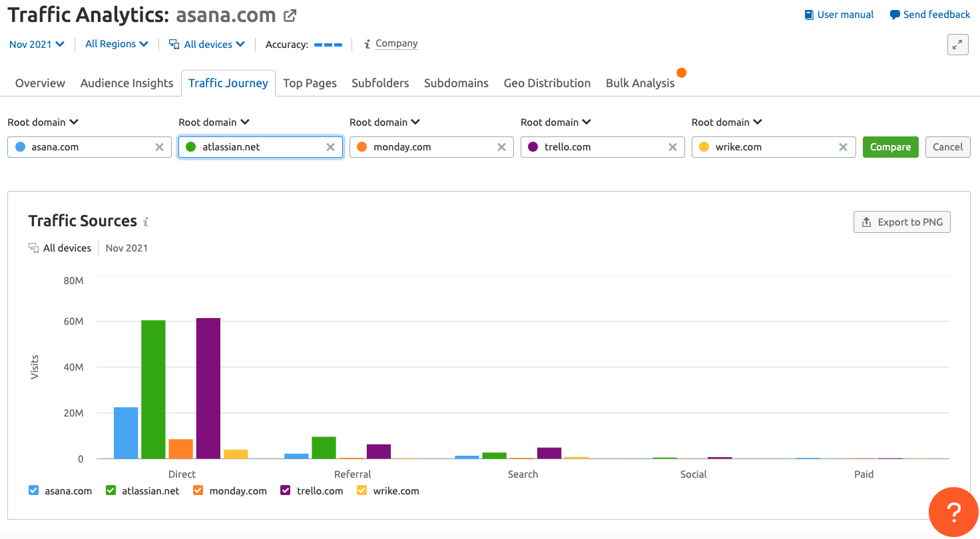Open the Bulk Analysis tab
Screen dimensions: 980x539
pyautogui.click(x=640, y=83)
